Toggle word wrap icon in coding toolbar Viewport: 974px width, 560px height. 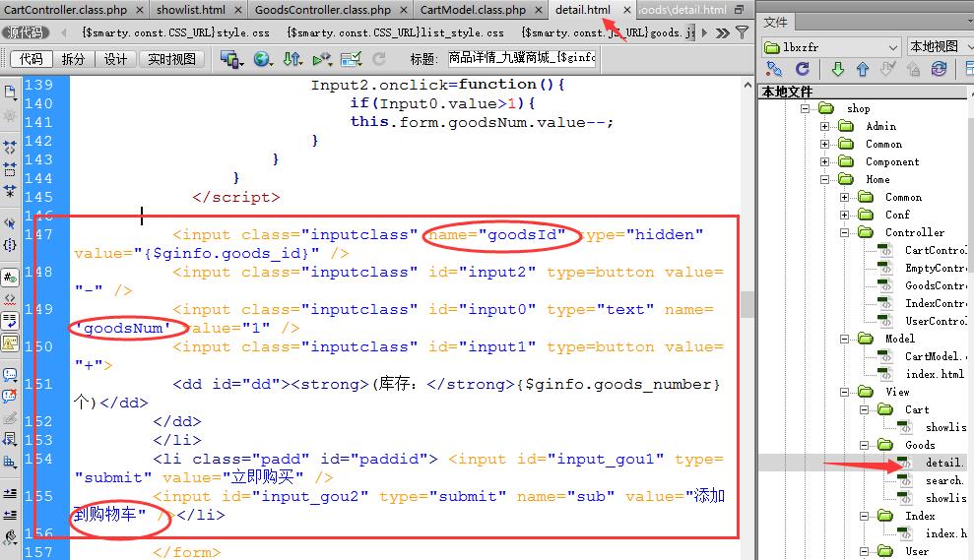pos(10,321)
